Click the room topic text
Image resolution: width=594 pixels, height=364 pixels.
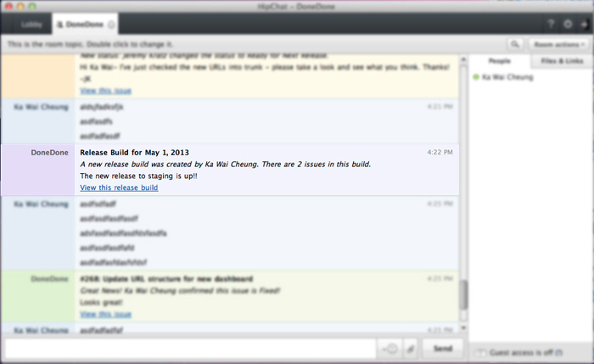pos(90,44)
